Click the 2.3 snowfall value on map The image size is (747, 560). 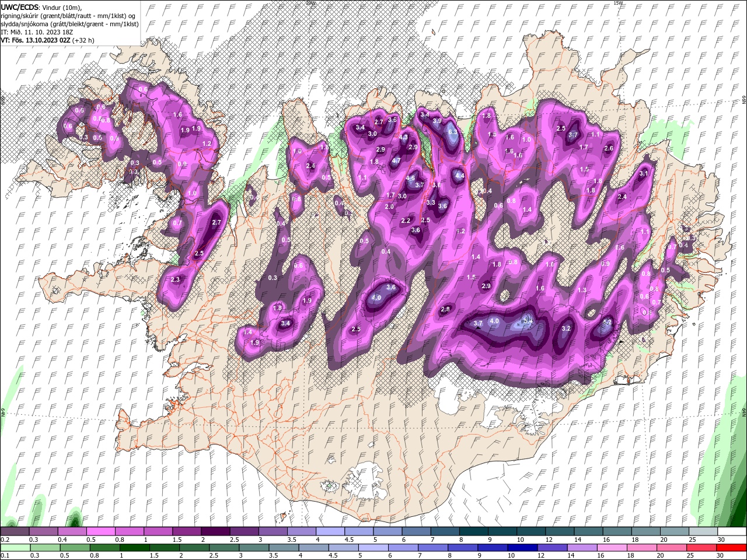(x=176, y=280)
